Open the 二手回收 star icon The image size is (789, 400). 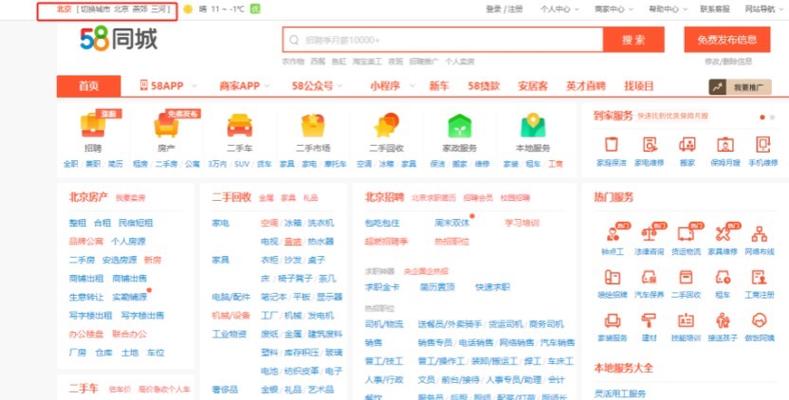tap(386, 125)
